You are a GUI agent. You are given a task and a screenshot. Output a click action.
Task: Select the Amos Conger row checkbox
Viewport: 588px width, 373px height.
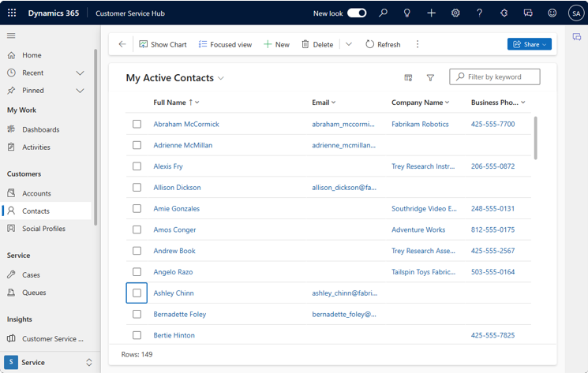pos(137,229)
